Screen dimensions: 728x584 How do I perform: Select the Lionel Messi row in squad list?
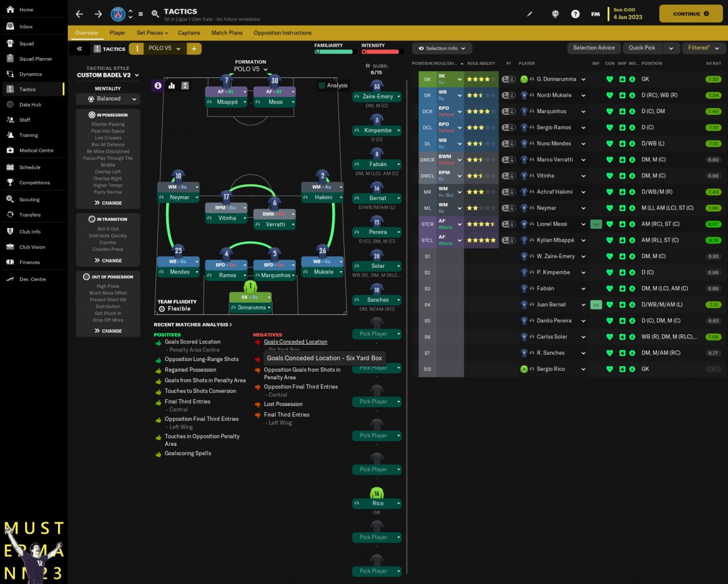(570, 224)
